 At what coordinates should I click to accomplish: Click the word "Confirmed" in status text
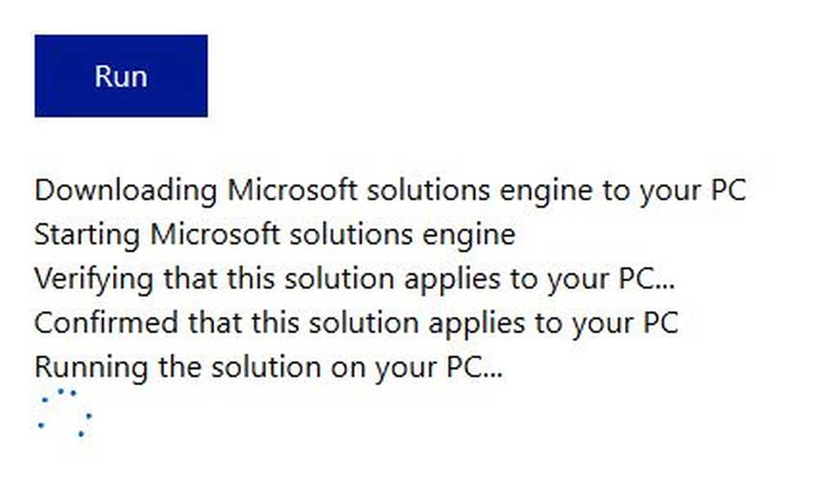coord(106,322)
